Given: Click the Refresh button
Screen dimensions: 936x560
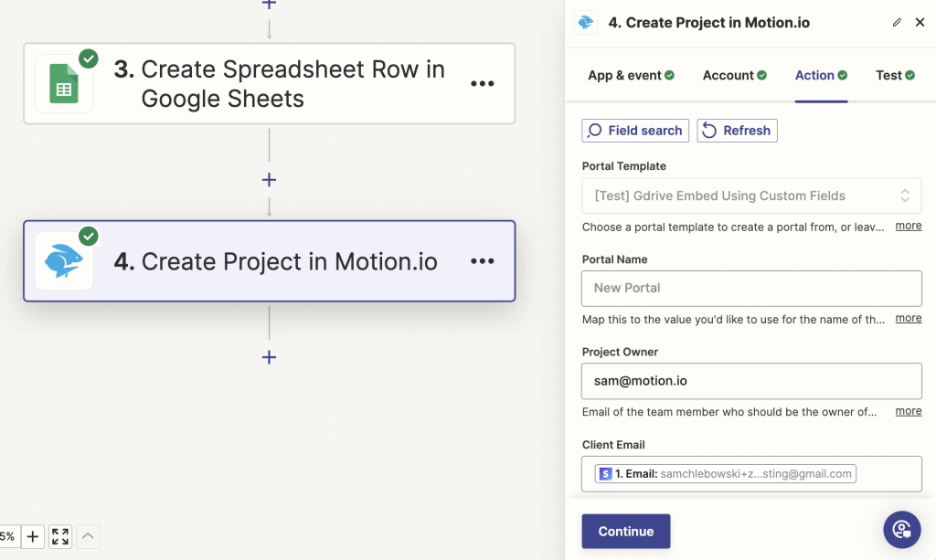Looking at the screenshot, I should coord(737,131).
